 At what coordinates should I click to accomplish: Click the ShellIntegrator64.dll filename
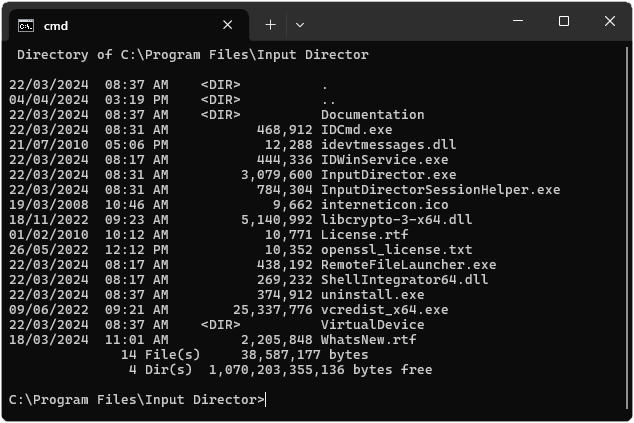(x=404, y=280)
